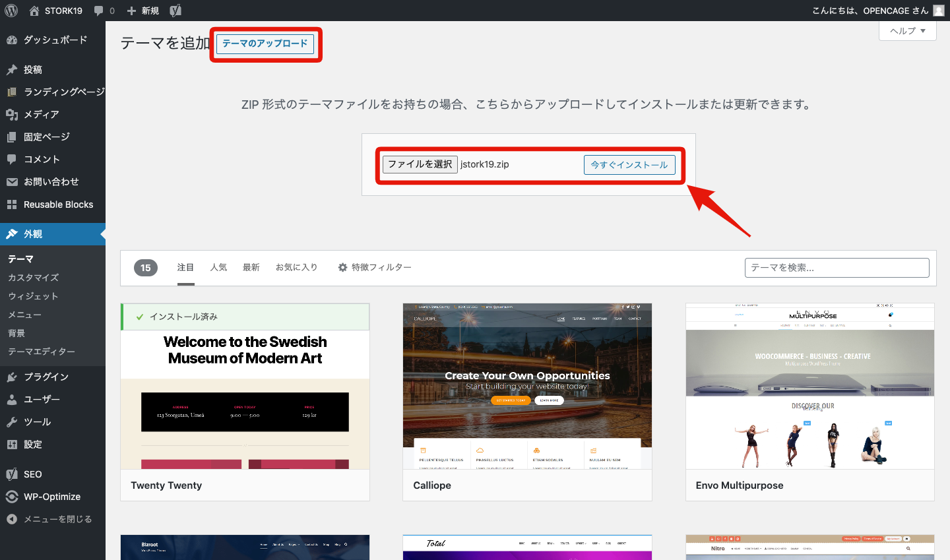Switch to the お気に入り tab
Image resolution: width=950 pixels, height=560 pixels.
tap(296, 267)
